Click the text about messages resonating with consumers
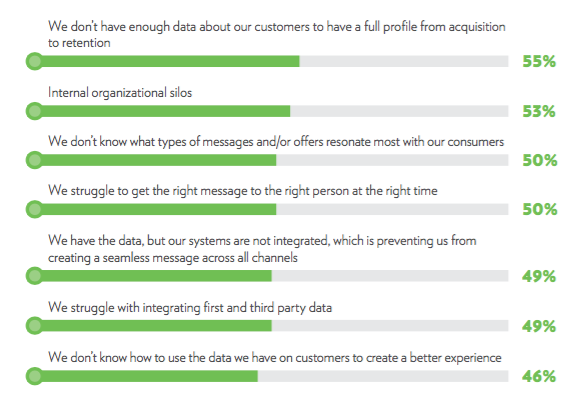583x402 pixels. [x=276, y=142]
